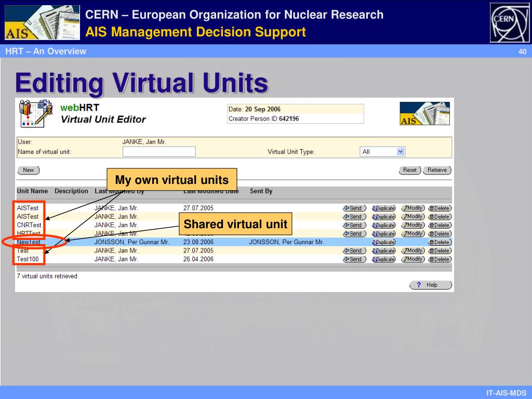Duplicate the HRTTest virtual unit
This screenshot has width=532, height=399.
pyautogui.click(x=384, y=234)
